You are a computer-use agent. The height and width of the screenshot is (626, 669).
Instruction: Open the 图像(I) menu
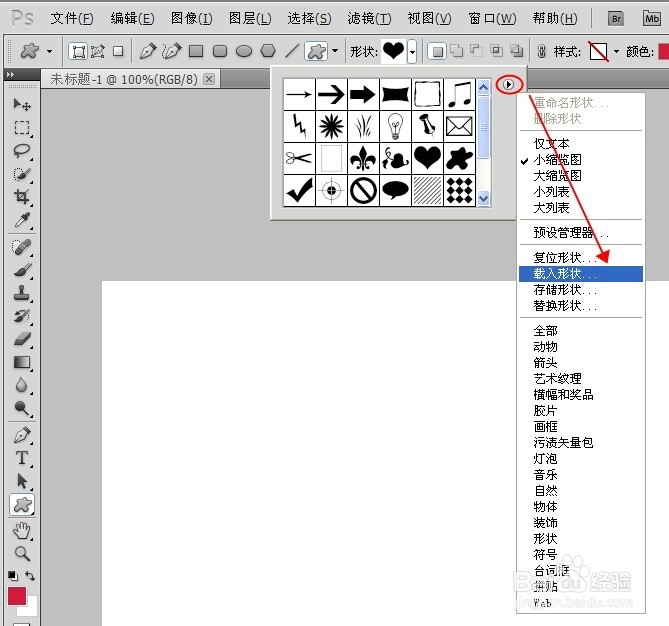point(191,18)
